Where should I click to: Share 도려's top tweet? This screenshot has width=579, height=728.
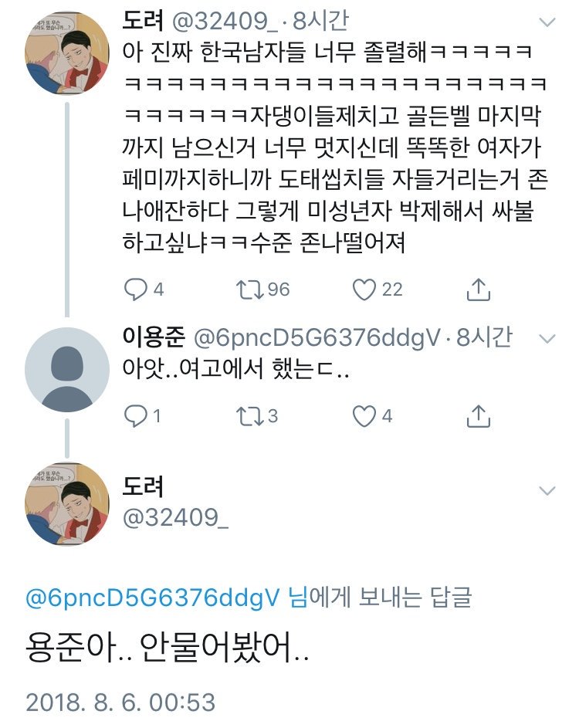(479, 290)
